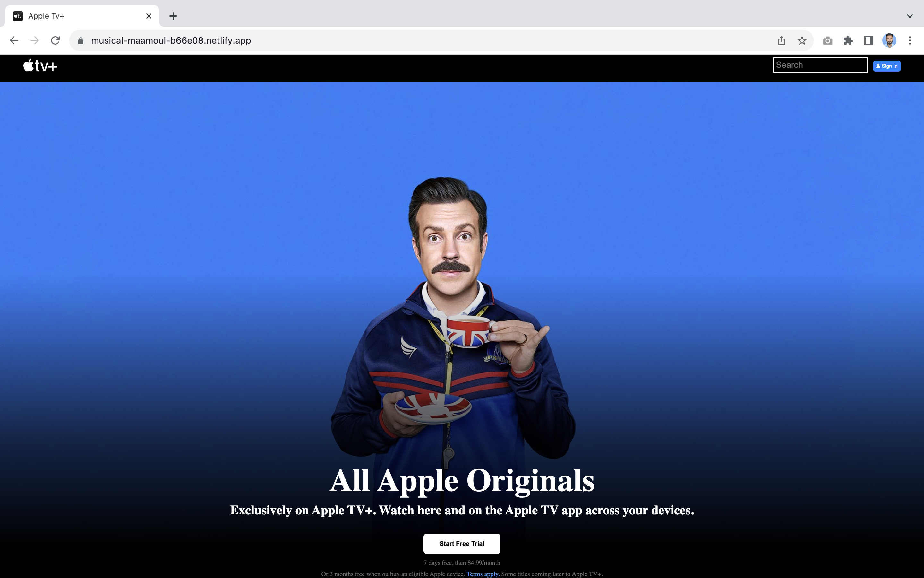The width and height of the screenshot is (924, 578).
Task: Reload the current page
Action: 56,40
